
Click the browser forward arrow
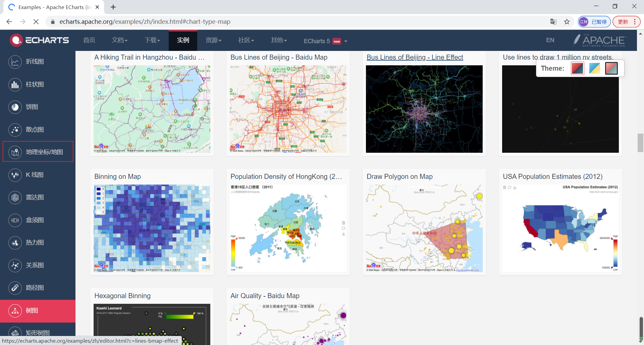click(22, 22)
